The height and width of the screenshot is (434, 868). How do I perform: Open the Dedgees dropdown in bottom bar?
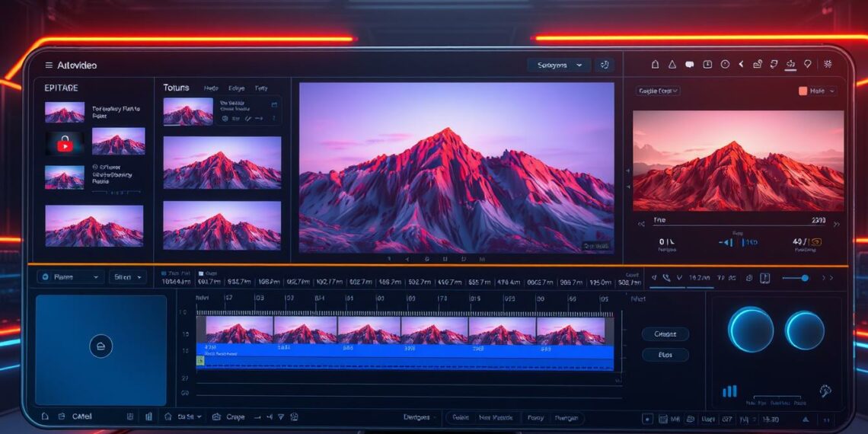point(419,417)
